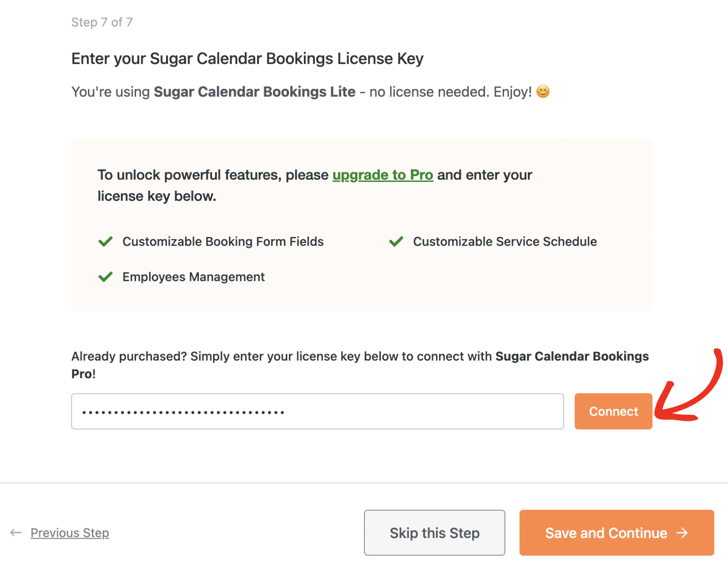Image resolution: width=728 pixels, height=572 pixels.
Task: Click the red curved arrow pointing at Connect
Action: click(692, 391)
